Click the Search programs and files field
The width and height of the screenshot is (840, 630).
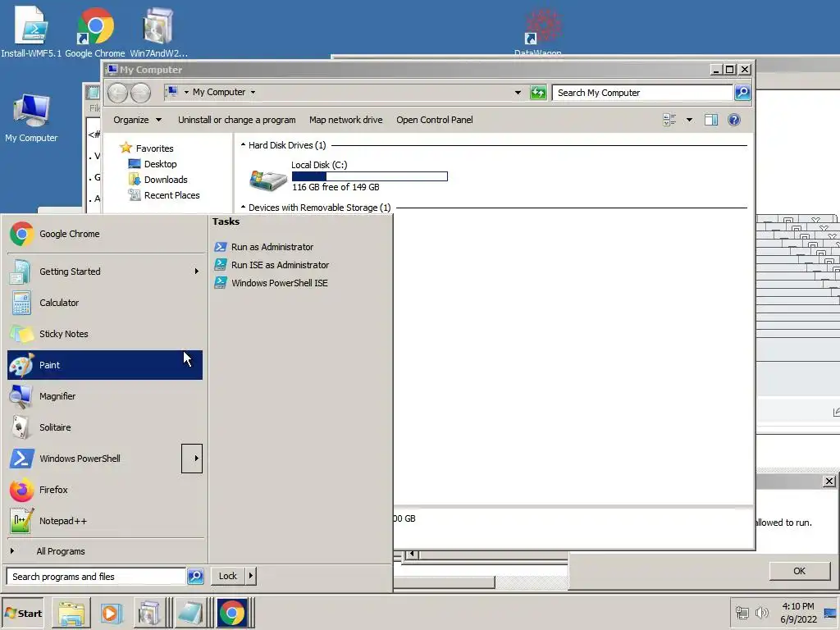pos(97,577)
